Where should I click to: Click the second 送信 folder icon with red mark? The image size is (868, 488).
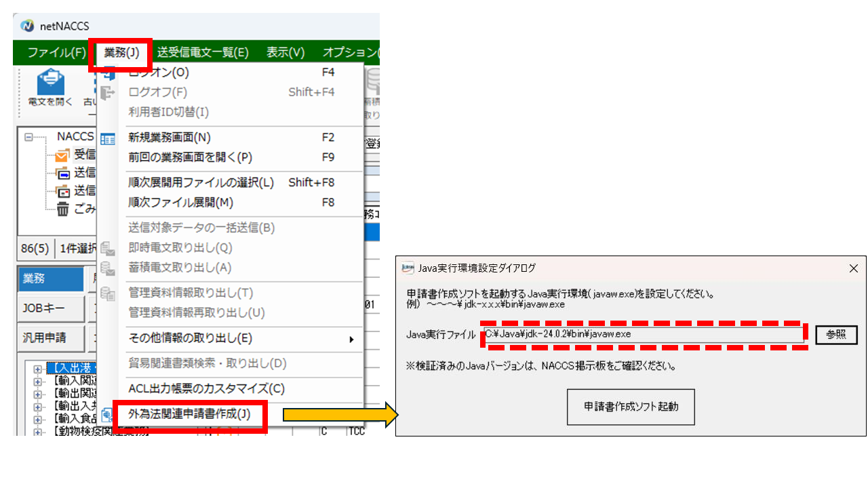tap(62, 191)
